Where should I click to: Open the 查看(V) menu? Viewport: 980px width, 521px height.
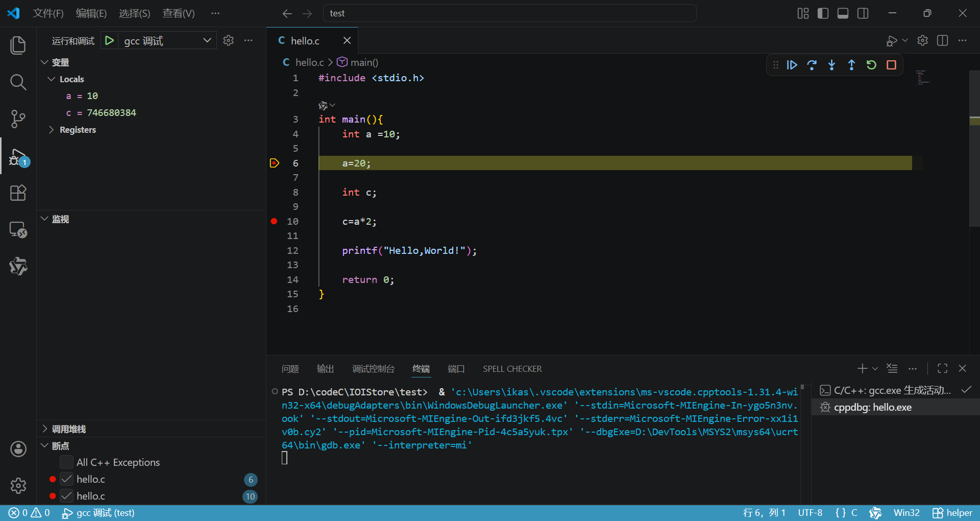point(179,13)
